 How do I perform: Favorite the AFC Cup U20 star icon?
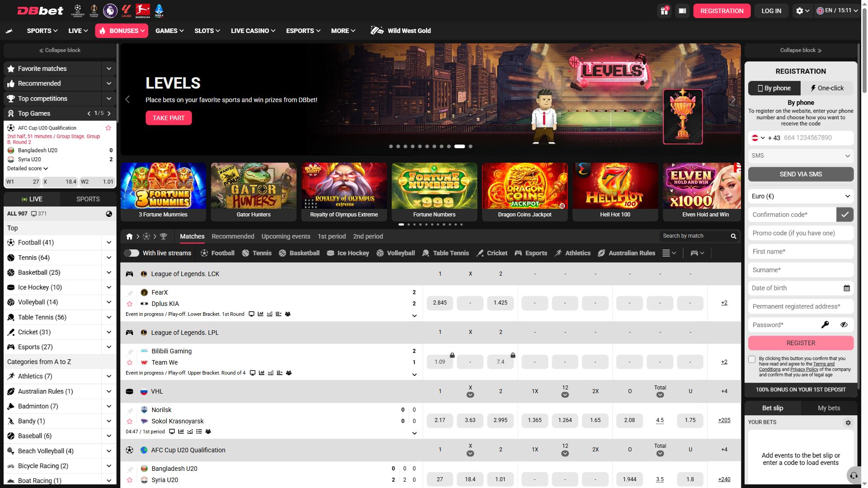[108, 128]
